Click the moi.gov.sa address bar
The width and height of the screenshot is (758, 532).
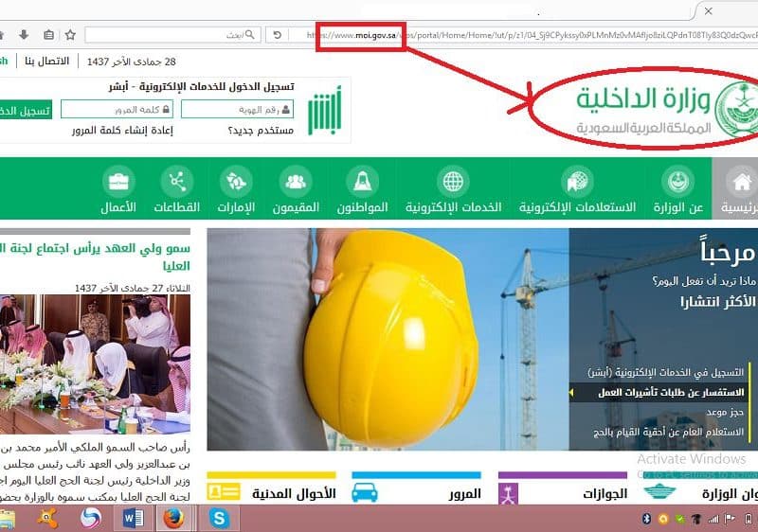523,35
